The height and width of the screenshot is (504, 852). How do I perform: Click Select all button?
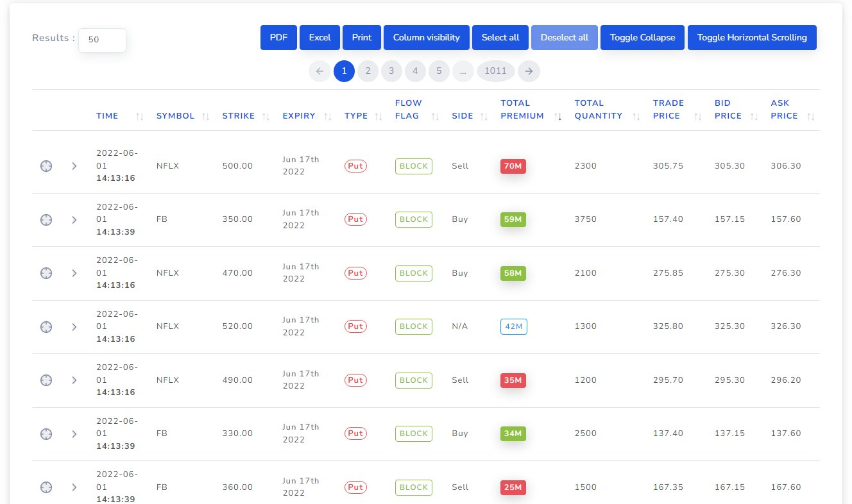click(500, 37)
